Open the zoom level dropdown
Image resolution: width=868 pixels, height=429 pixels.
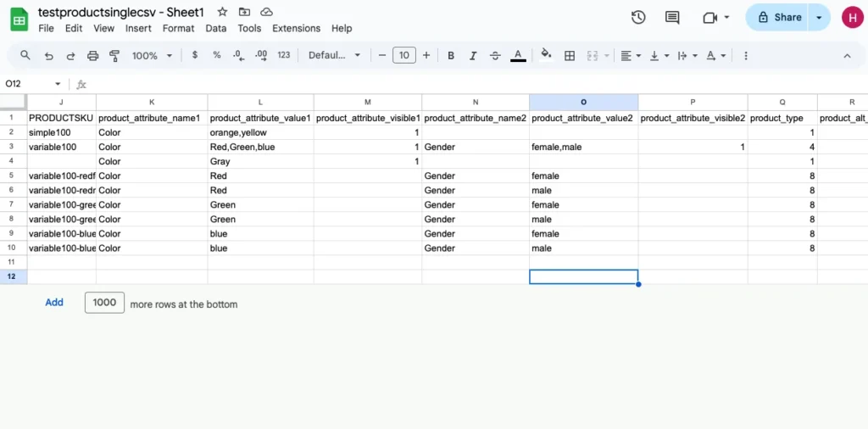pos(152,56)
